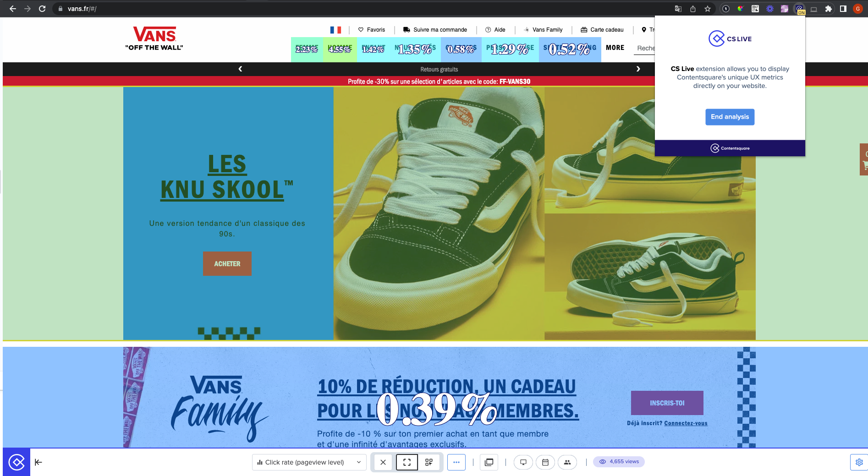Click the Favoris heart icon
Screen dimensions: 868x476
click(361, 29)
